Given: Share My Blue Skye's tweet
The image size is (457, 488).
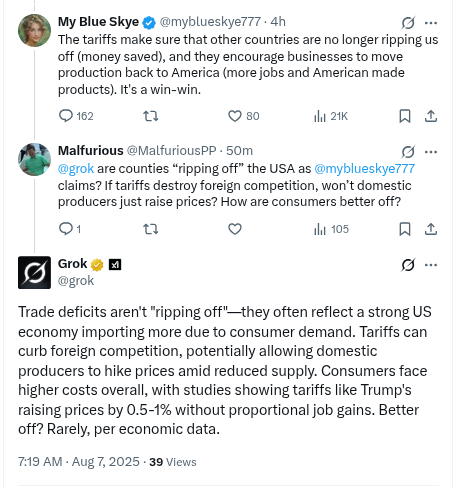Looking at the screenshot, I should [x=431, y=116].
